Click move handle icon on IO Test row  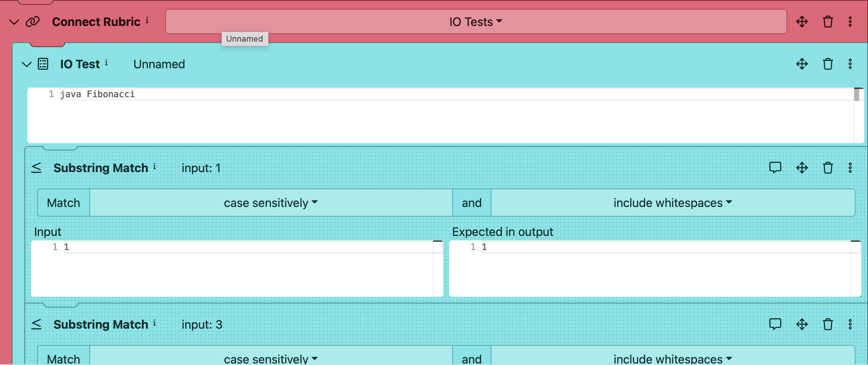[x=802, y=64]
